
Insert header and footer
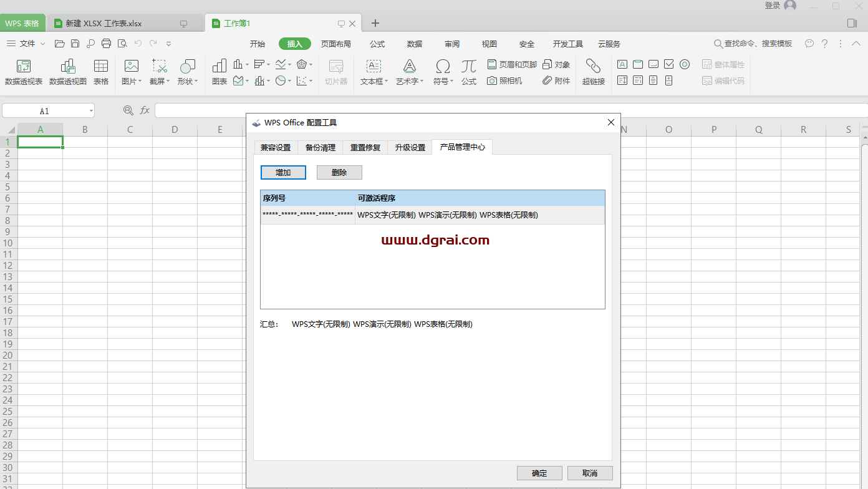point(511,64)
